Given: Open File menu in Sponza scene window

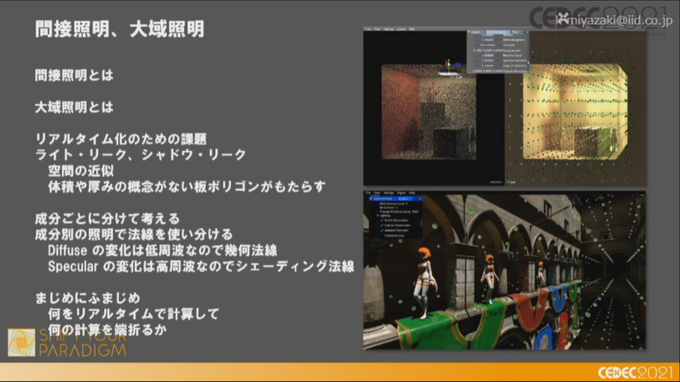Looking at the screenshot, I should click(x=368, y=193).
